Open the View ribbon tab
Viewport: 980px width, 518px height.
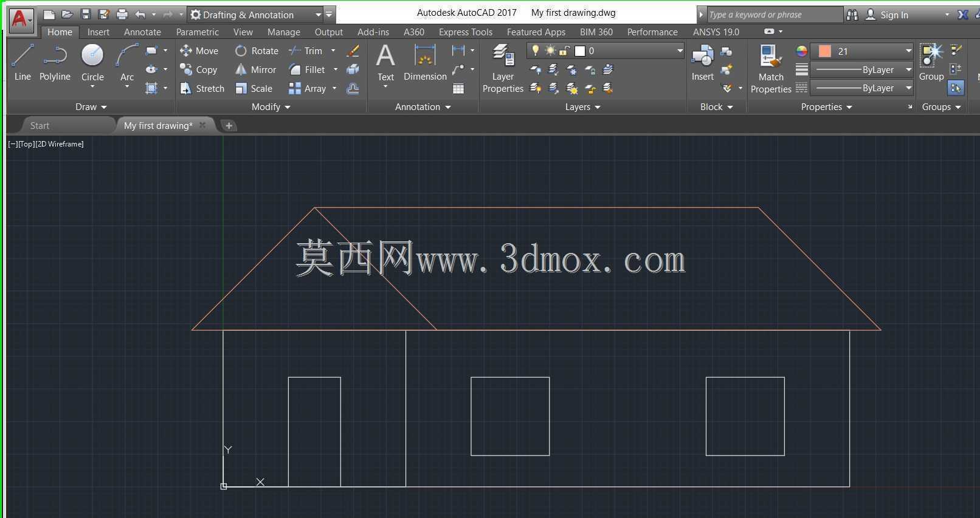pos(243,32)
